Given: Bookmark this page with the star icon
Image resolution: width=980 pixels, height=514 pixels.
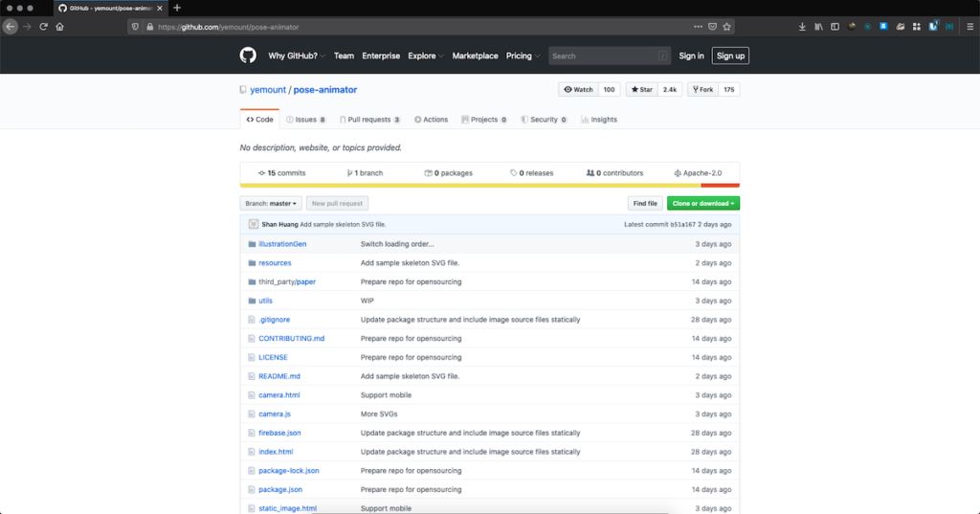Looking at the screenshot, I should (726, 27).
